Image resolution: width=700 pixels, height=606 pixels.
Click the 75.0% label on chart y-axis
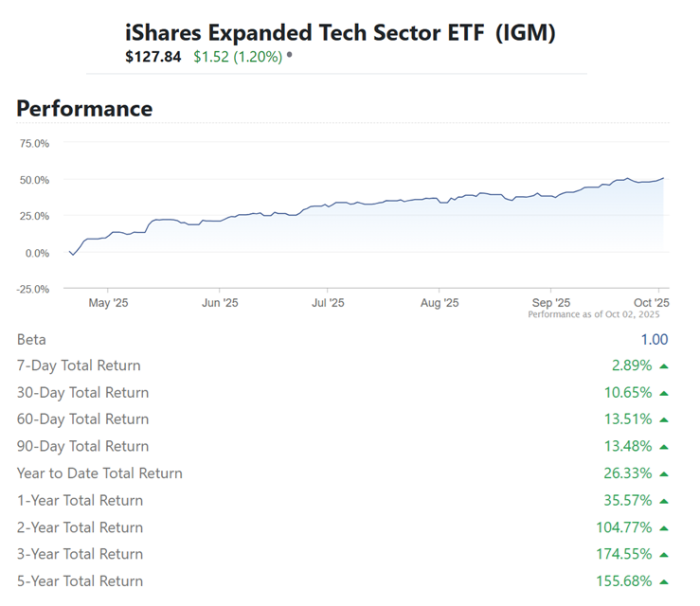(34, 143)
